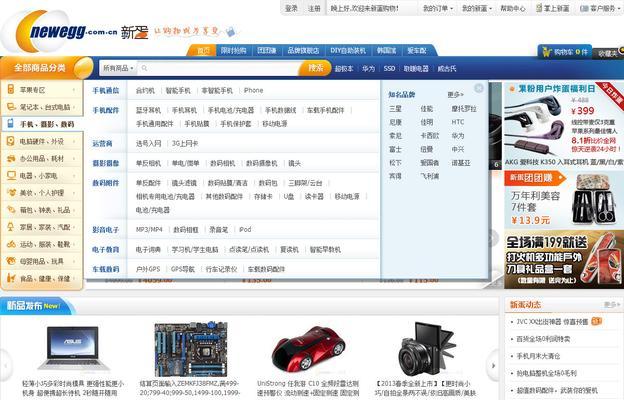
Task: Click the customer service icon
Action: [584, 8]
